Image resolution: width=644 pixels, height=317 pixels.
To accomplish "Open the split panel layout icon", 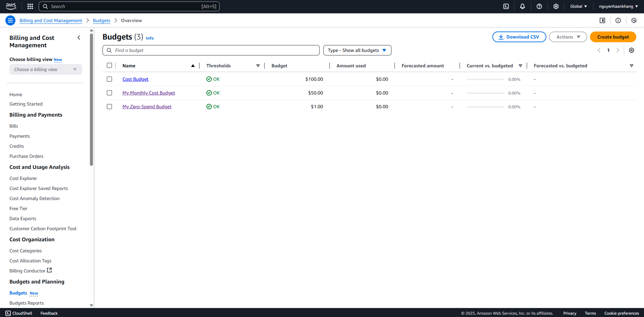I will (602, 20).
